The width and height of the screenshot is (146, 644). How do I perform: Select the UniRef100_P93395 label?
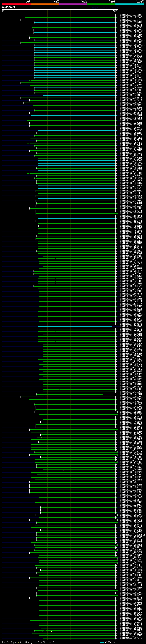tap(131, 226)
